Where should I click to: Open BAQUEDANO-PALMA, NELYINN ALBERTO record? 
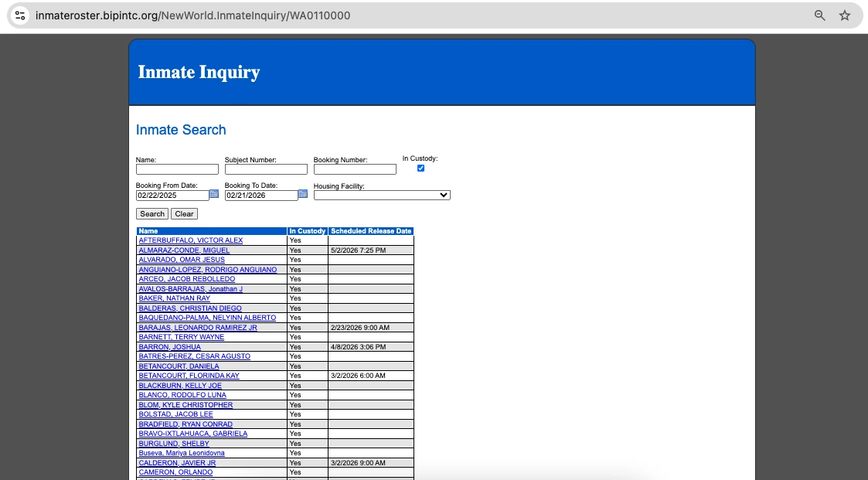(x=207, y=318)
